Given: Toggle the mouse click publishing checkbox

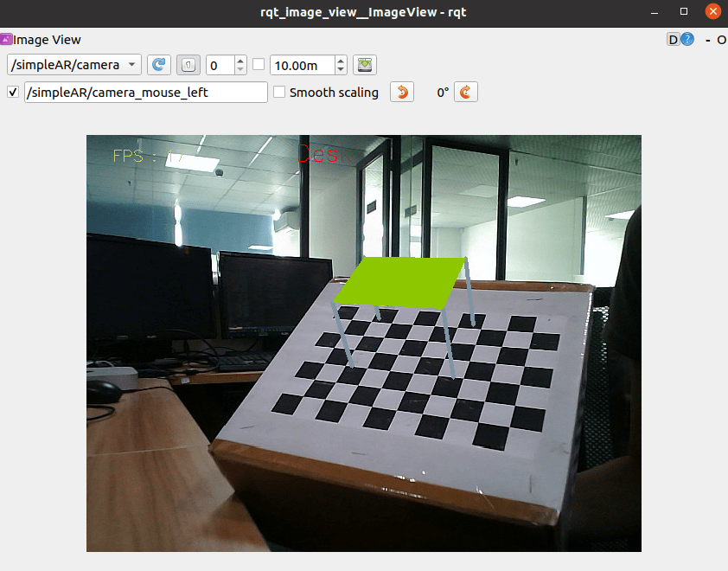Looking at the screenshot, I should point(13,92).
